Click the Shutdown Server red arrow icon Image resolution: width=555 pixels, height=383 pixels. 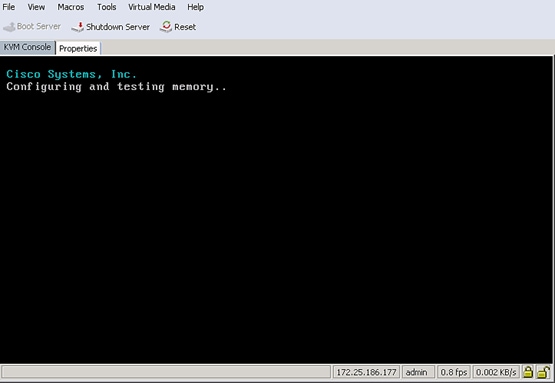pos(78,27)
